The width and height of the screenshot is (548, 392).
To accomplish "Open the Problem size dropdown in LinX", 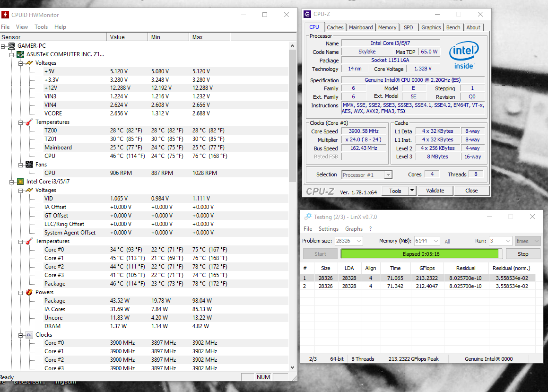I will point(358,241).
